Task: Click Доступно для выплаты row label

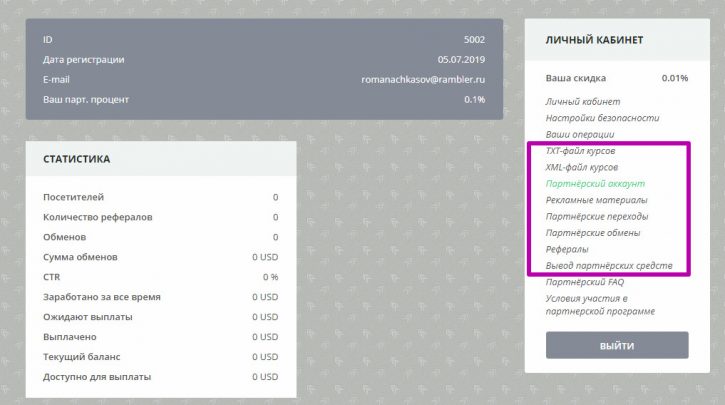Action: [x=97, y=377]
